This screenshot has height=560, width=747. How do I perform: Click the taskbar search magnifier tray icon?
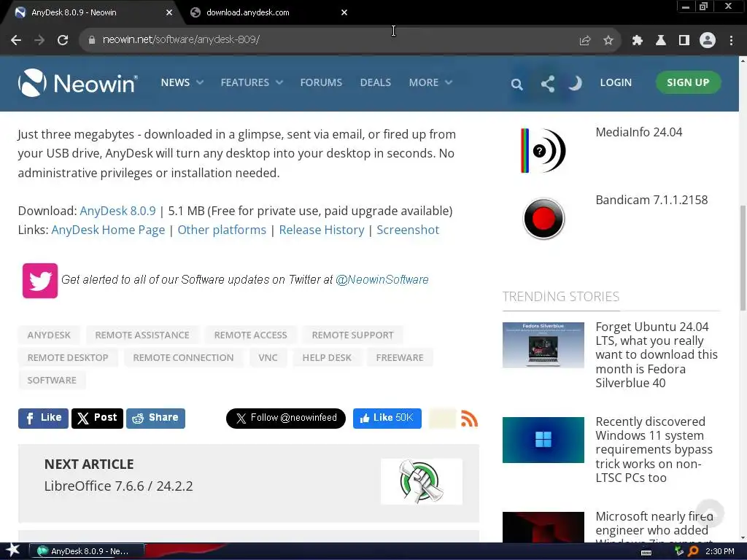point(694,551)
